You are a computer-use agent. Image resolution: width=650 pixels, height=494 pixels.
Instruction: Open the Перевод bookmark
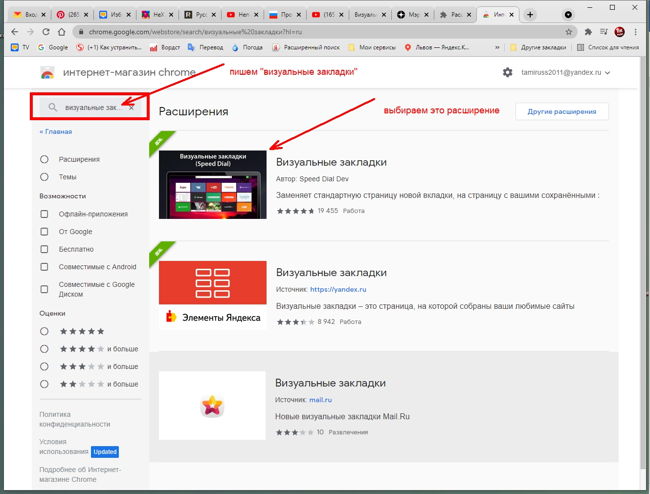point(206,47)
